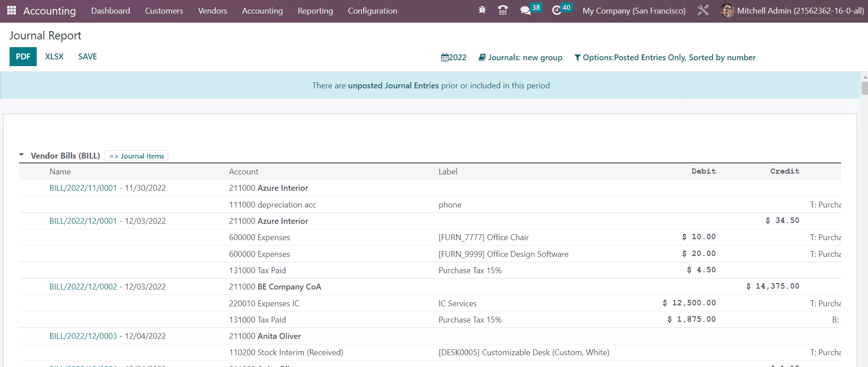Viewport: 868px width, 367px height.
Task: Open the Options filter dropdown
Action: [x=664, y=58]
